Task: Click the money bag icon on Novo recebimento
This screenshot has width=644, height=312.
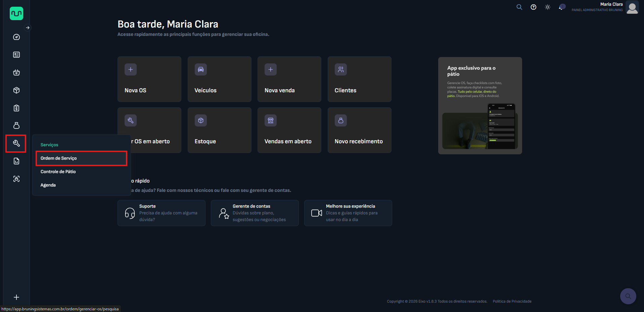Action: (341, 120)
